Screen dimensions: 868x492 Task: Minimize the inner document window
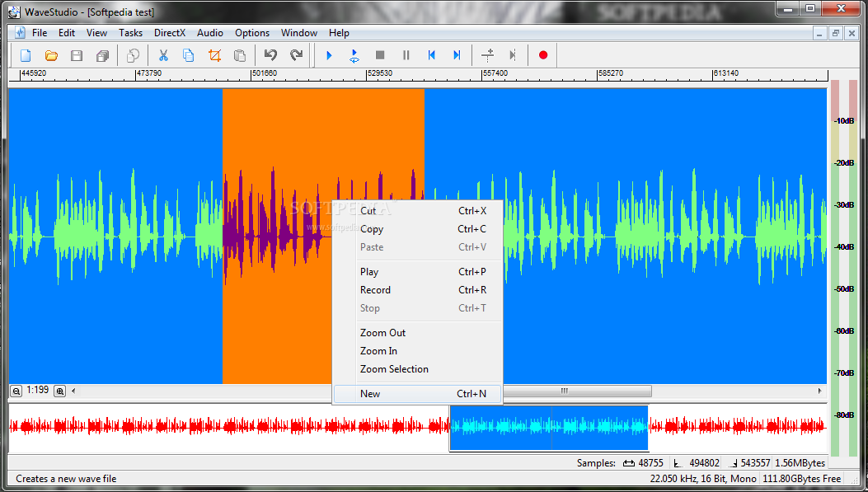pos(820,33)
